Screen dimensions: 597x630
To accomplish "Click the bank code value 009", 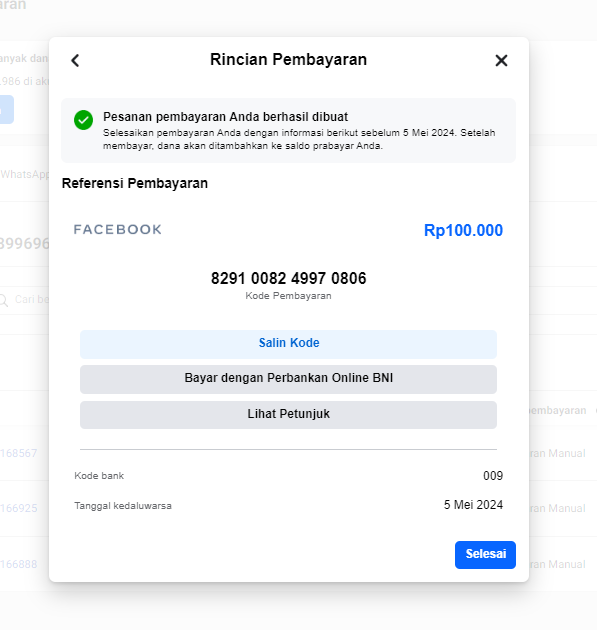I will (x=493, y=476).
